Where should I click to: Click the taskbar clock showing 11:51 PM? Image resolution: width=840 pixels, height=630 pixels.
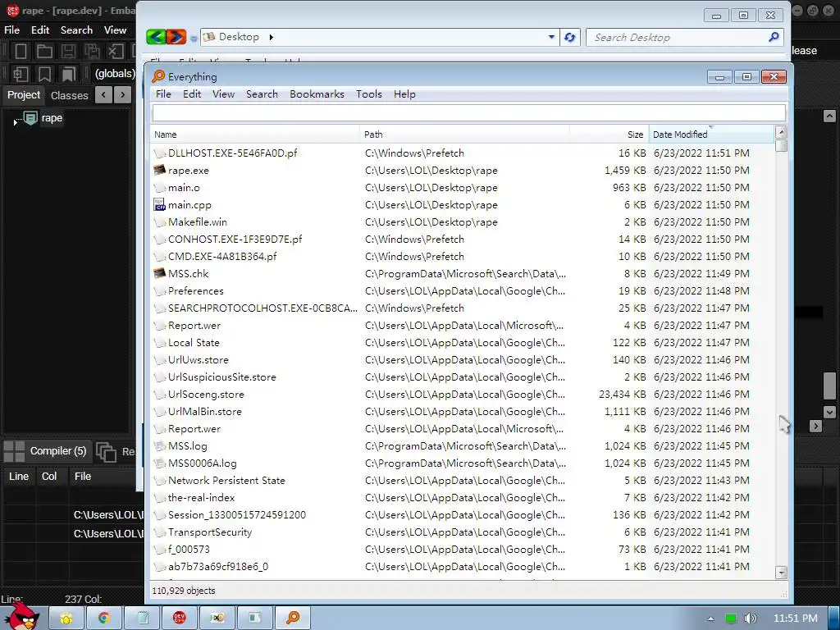(x=796, y=619)
